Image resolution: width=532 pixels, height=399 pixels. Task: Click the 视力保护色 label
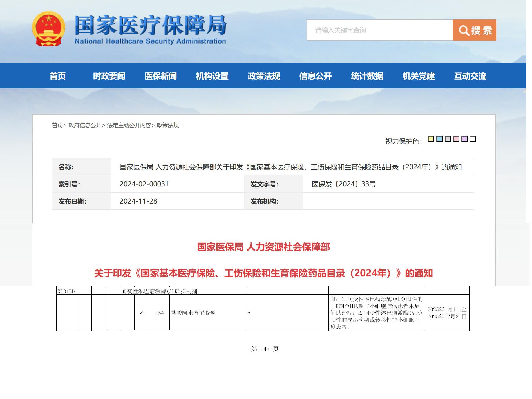coord(403,141)
